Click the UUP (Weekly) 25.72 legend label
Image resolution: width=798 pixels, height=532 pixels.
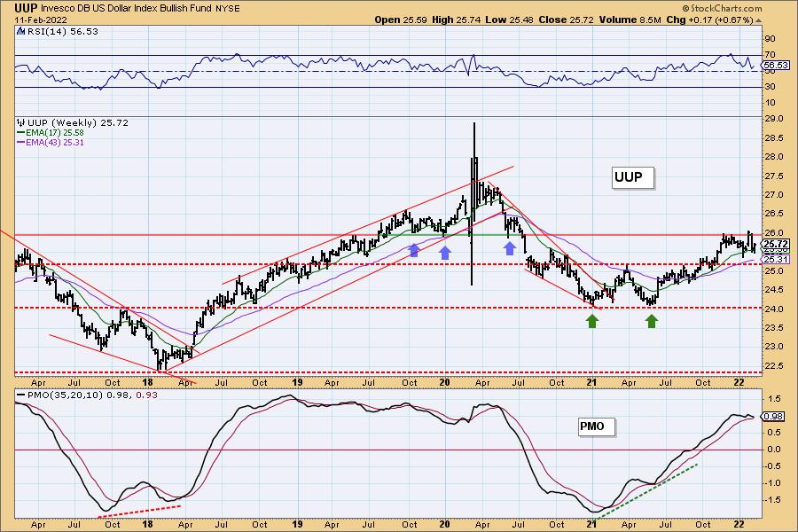[x=78, y=122]
